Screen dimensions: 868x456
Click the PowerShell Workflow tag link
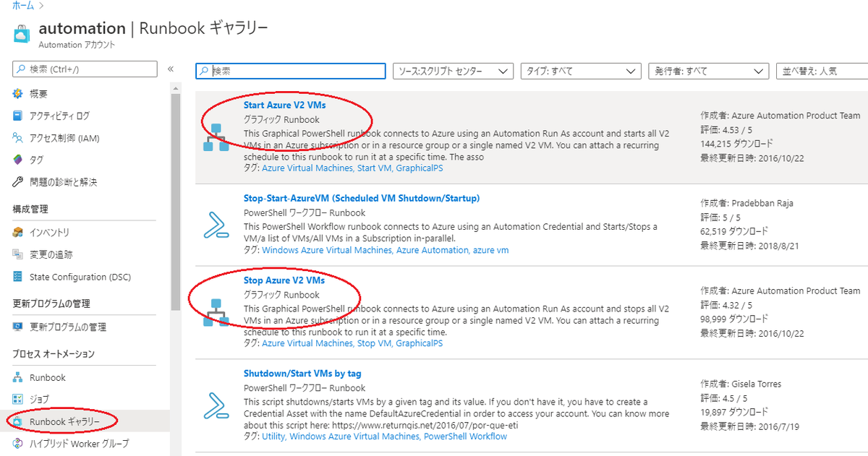(465, 436)
